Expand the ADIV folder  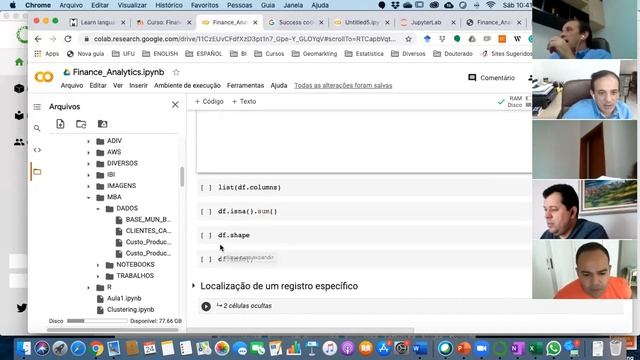89,141
